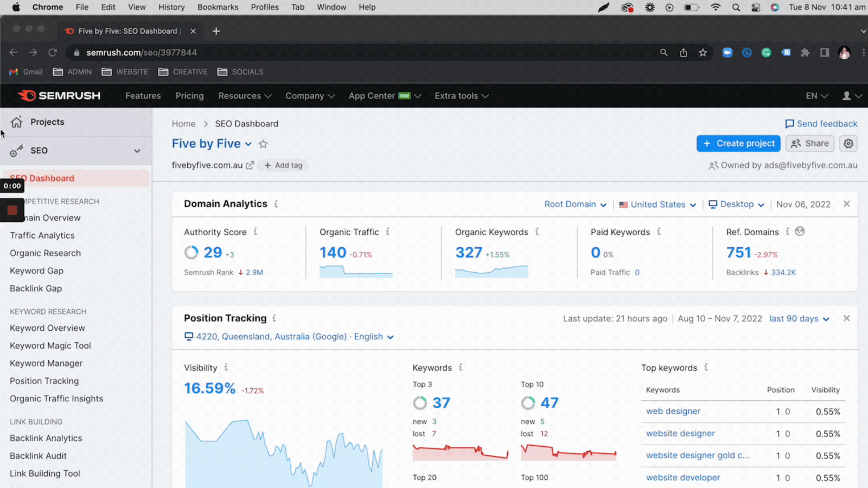
Task: Open web designer keyword link
Action: coord(673,411)
